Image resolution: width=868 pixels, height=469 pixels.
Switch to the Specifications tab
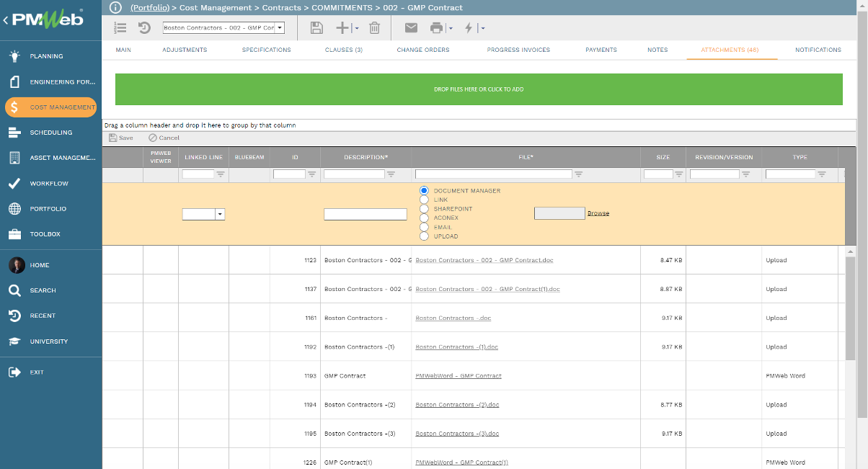tap(267, 50)
